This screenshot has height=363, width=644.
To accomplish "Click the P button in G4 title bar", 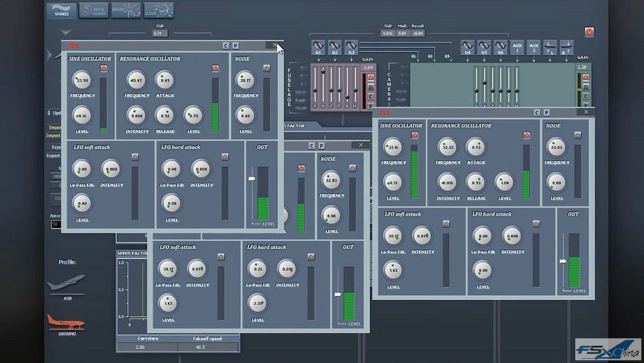I will [546, 113].
